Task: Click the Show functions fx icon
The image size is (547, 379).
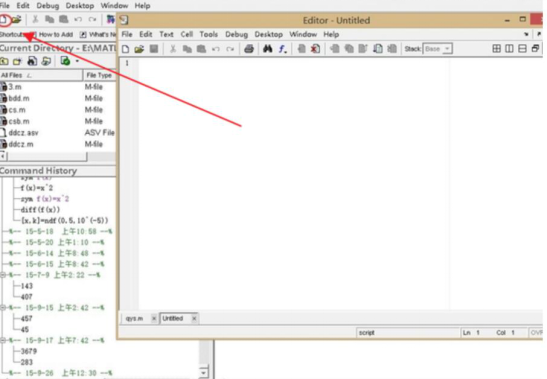Action: (283, 49)
